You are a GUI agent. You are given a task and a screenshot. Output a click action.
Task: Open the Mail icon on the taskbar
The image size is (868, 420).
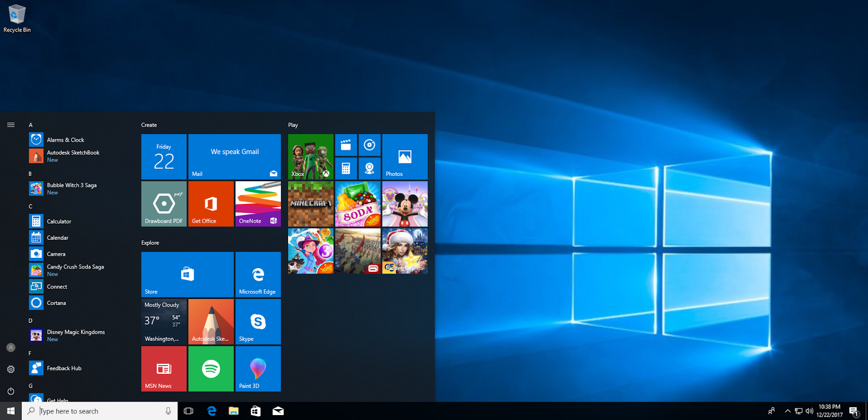click(x=278, y=411)
